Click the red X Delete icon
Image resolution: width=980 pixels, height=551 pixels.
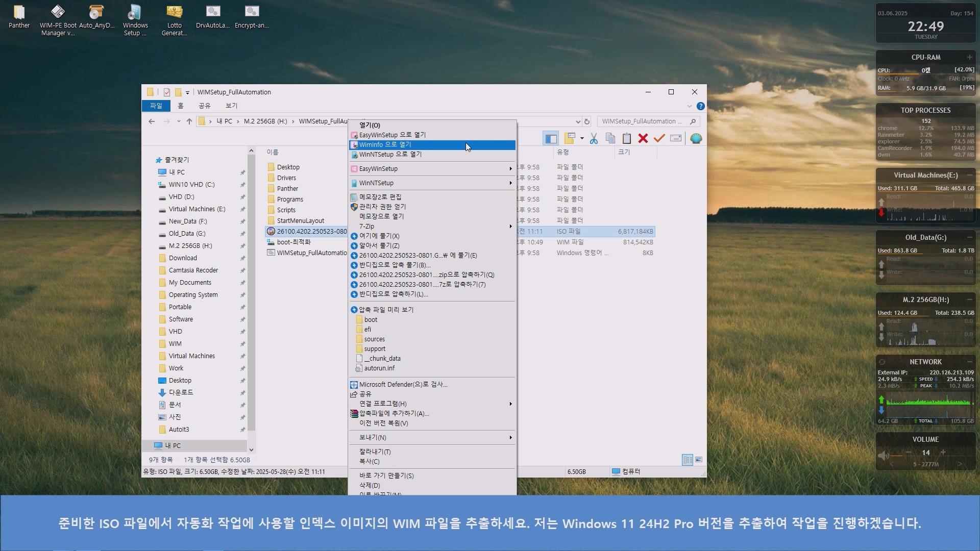643,139
